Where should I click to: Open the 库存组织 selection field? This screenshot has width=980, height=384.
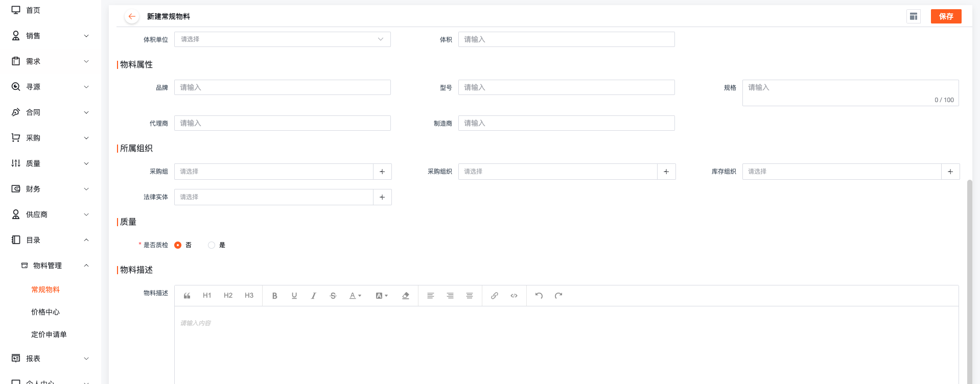[x=842, y=172]
